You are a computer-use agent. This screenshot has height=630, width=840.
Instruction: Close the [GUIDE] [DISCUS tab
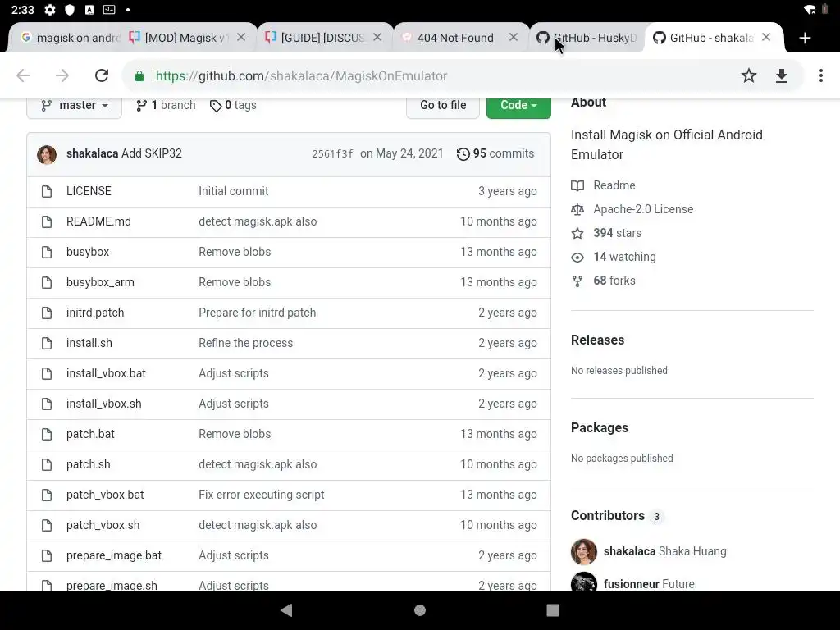[x=377, y=37]
